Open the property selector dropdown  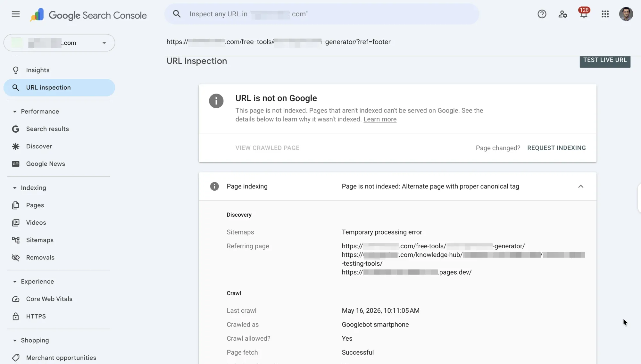tap(59, 43)
